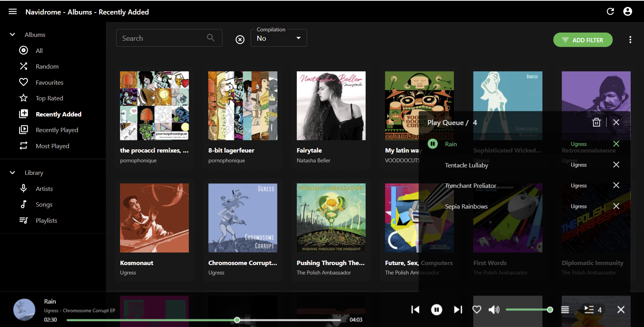Image resolution: width=644 pixels, height=327 pixels.
Task: Open the Kosmonaut album cover
Action: (x=154, y=218)
